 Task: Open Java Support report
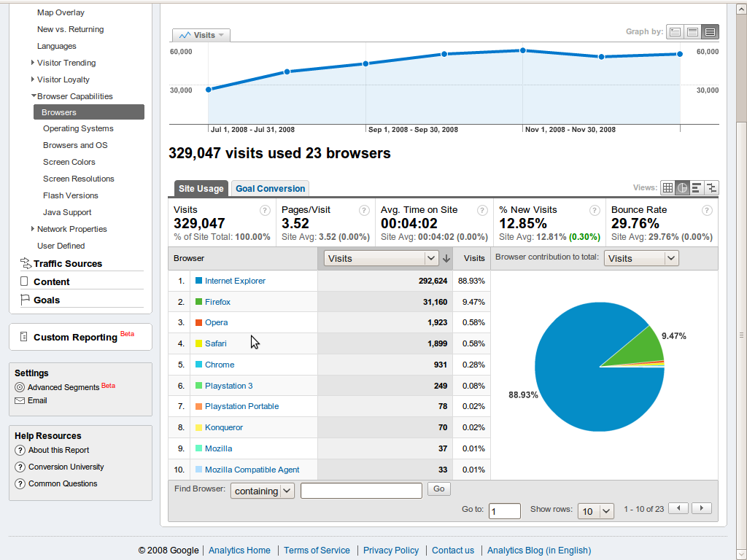click(x=67, y=212)
